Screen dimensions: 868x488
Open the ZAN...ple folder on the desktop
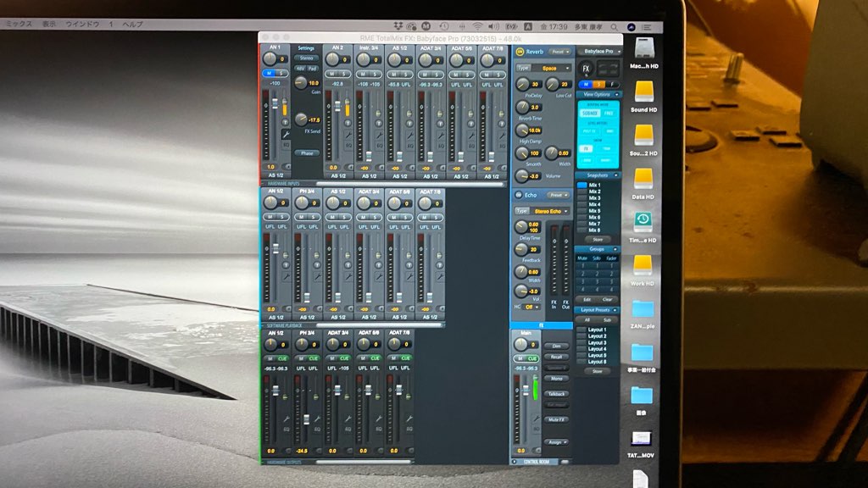pyautogui.click(x=643, y=310)
